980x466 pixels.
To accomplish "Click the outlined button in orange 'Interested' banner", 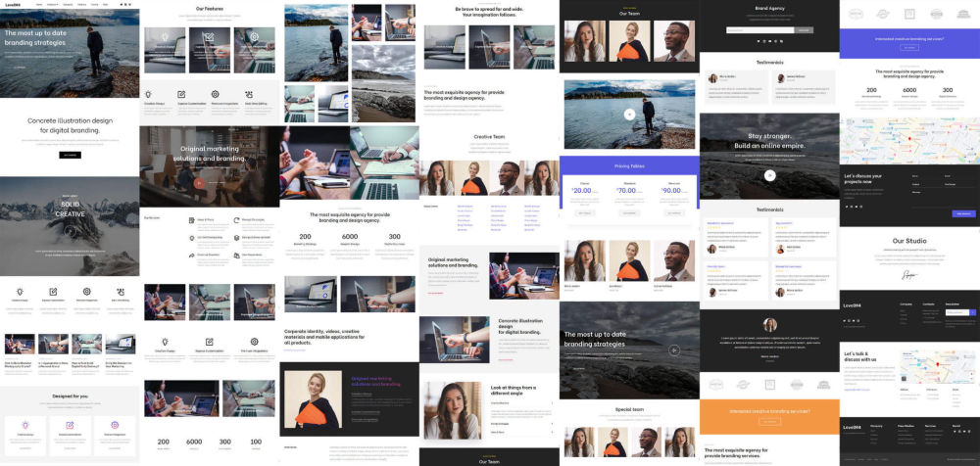I will coord(769,422).
